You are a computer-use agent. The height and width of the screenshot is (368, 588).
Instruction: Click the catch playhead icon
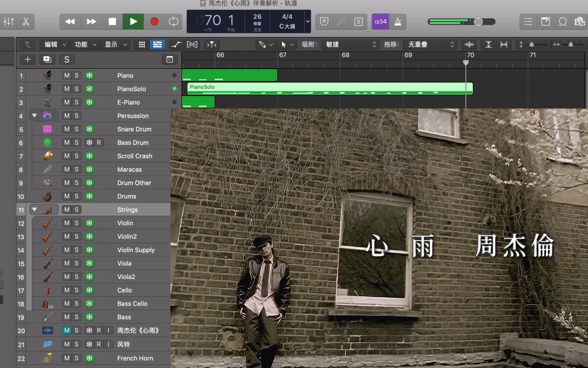tap(212, 44)
